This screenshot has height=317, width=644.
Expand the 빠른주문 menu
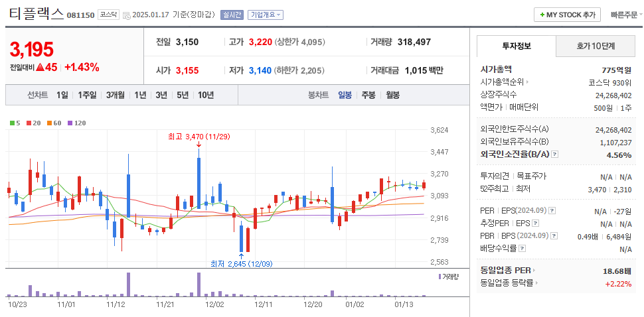pyautogui.click(x=626, y=15)
